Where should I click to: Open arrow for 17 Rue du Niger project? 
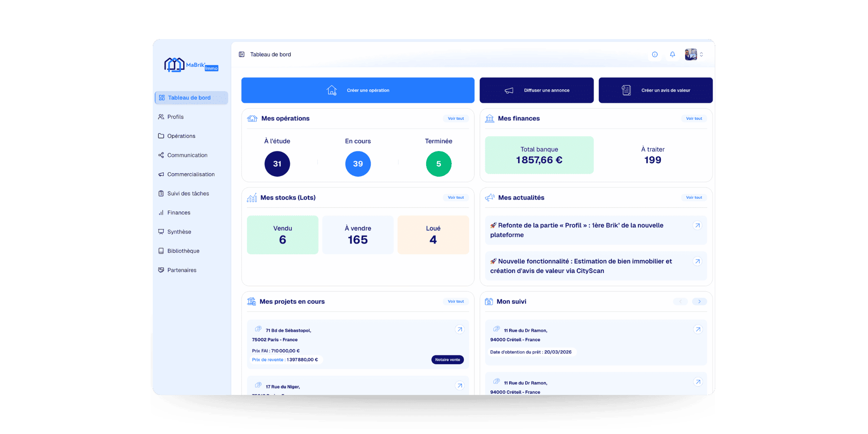pyautogui.click(x=460, y=385)
